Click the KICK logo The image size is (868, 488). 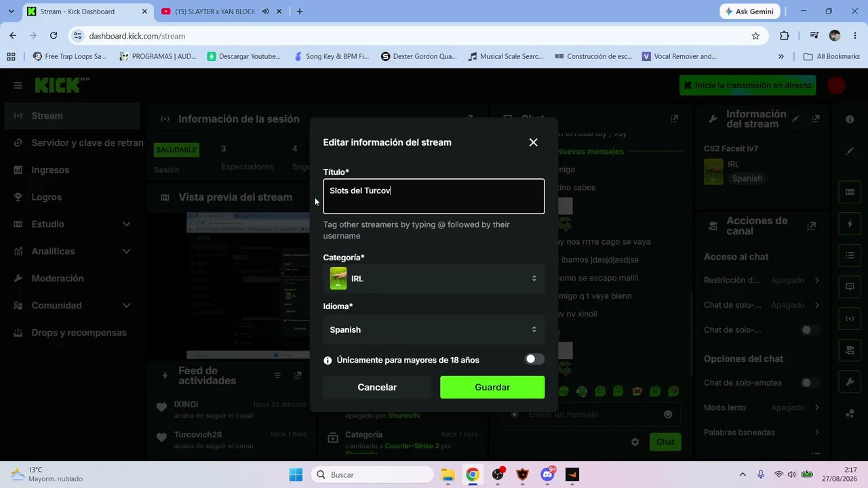point(62,85)
